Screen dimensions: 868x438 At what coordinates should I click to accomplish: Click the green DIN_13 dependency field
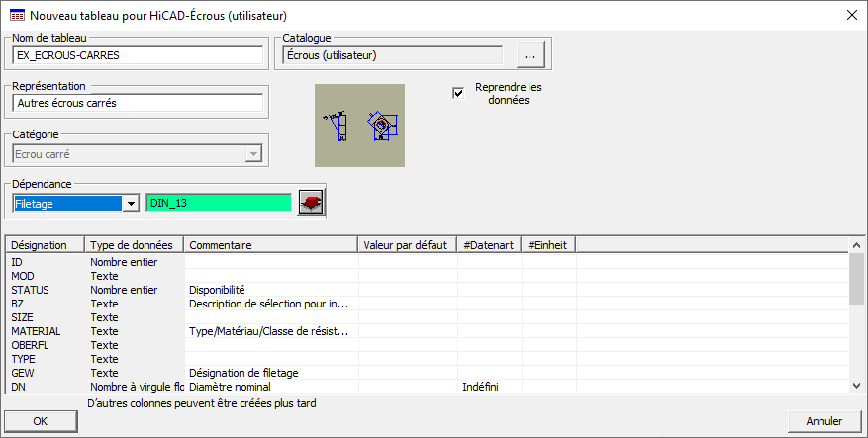click(x=219, y=203)
